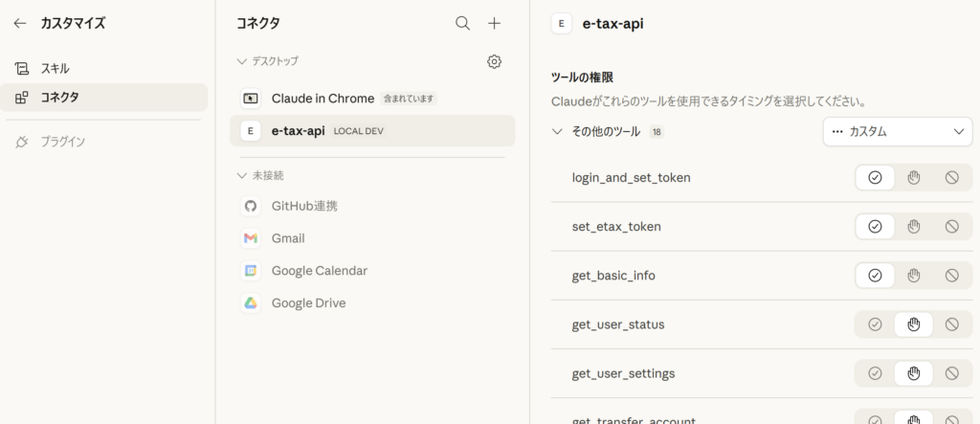Set login_and_set_token to require approval (hand)
Screen dimensions: 980x424
click(913, 177)
